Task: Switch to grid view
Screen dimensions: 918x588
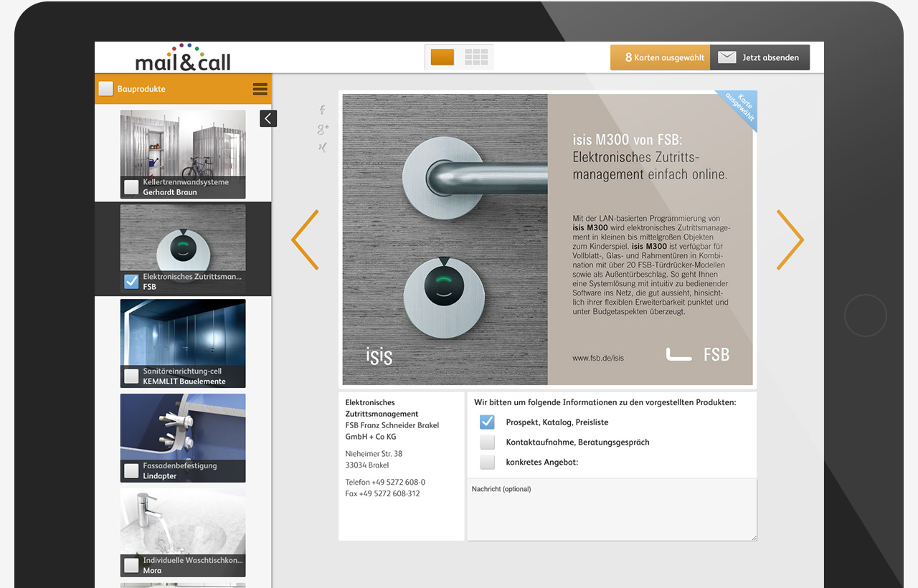Action: 476,57
